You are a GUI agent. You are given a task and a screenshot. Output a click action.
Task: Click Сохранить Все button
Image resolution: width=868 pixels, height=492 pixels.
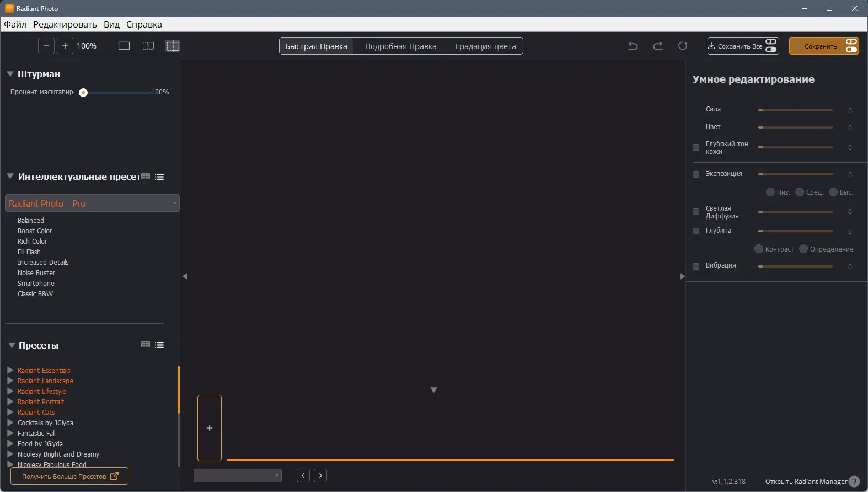point(736,46)
